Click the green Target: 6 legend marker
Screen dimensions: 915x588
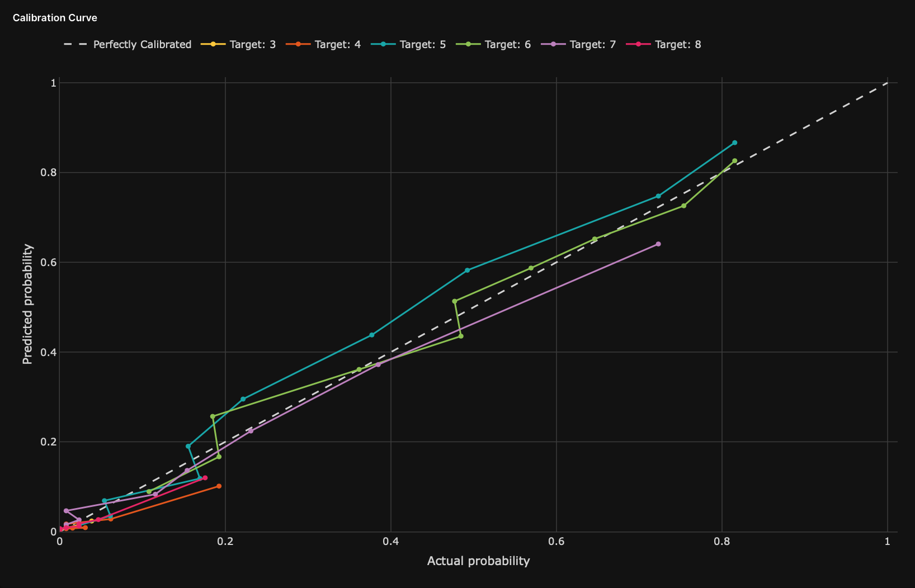pos(469,44)
